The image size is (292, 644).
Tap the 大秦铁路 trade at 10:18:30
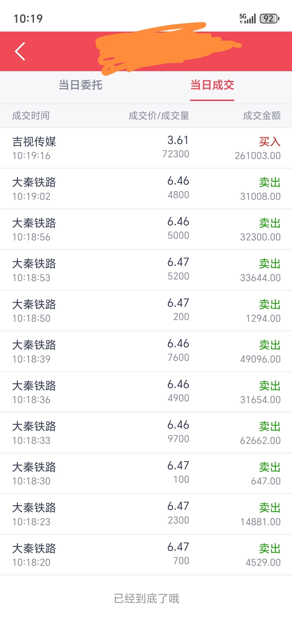point(146,474)
